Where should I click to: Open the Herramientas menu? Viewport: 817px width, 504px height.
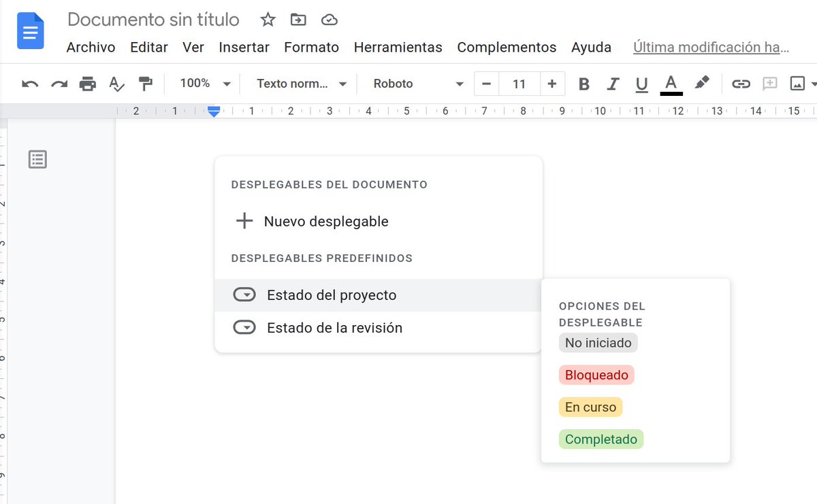398,48
